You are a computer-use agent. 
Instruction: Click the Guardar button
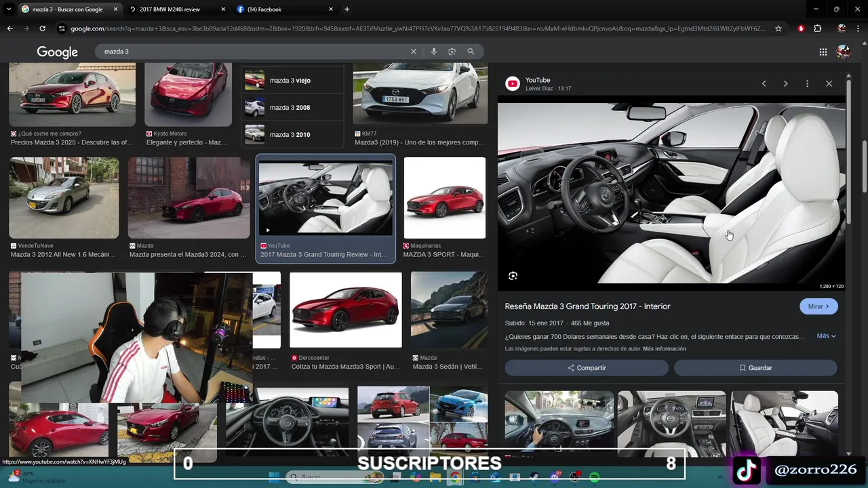pyautogui.click(x=755, y=367)
